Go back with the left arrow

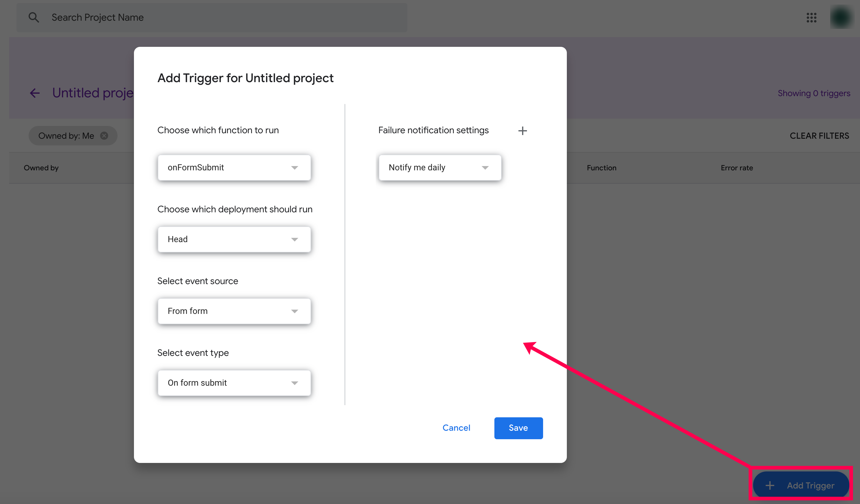coord(35,93)
